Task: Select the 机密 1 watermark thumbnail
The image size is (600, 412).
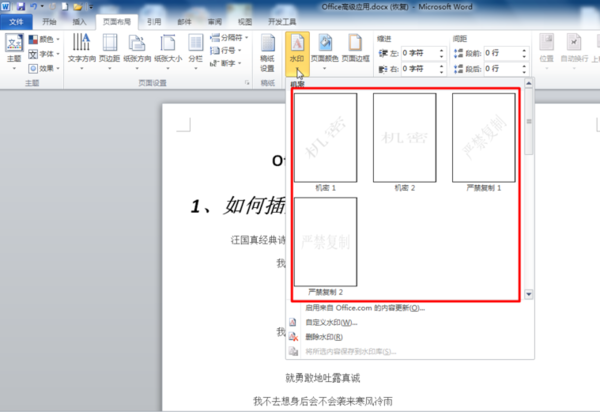Action: click(x=326, y=138)
